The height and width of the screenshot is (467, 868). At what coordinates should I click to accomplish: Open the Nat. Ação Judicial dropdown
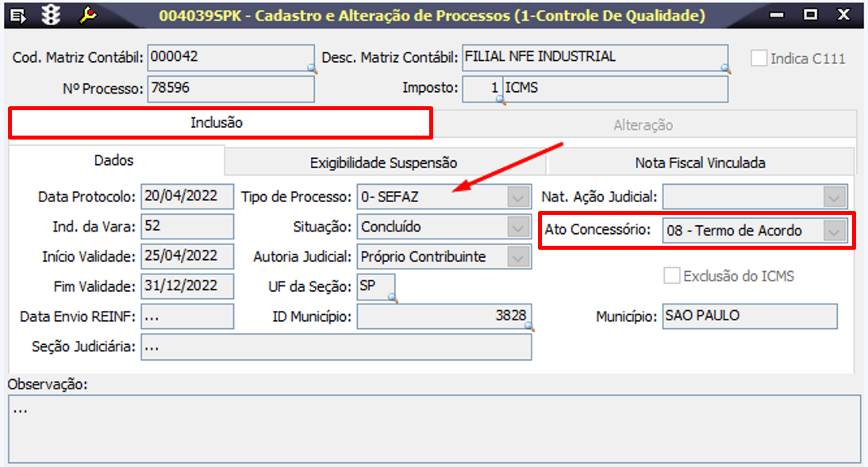coord(835,197)
